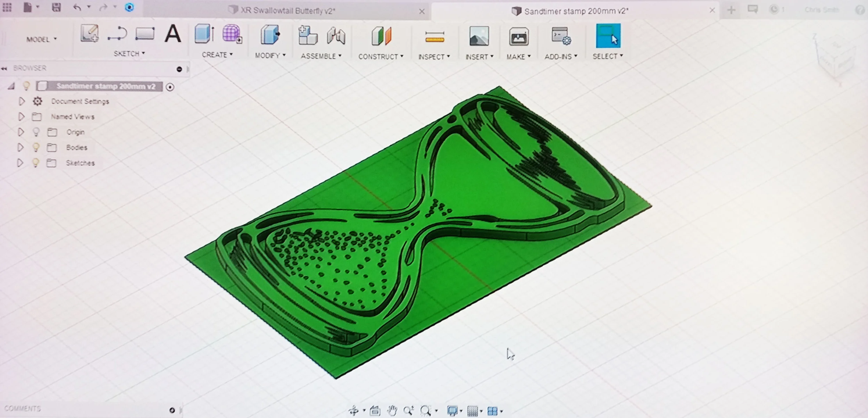
Task: Toggle Bodies visibility lightbulb
Action: coord(36,147)
